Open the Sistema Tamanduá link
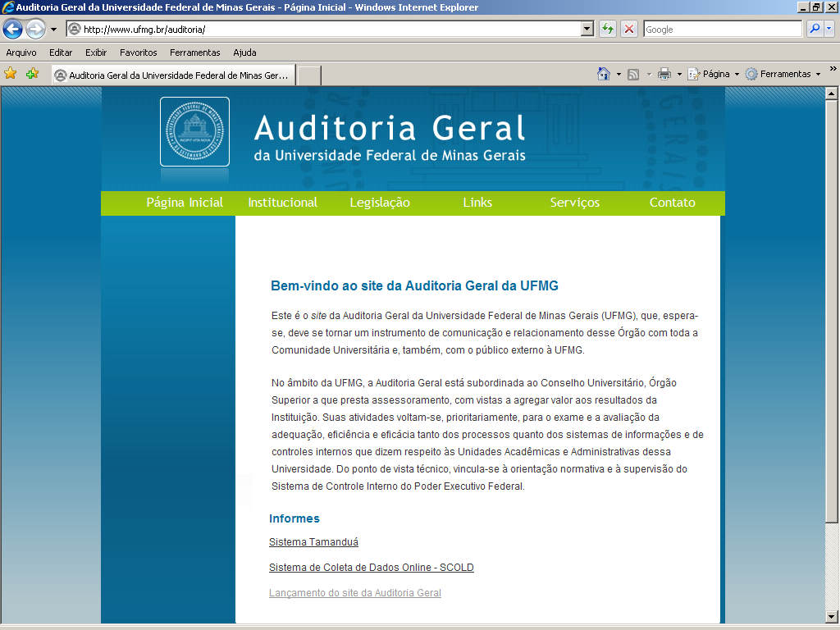The height and width of the screenshot is (630, 840). 313,541
